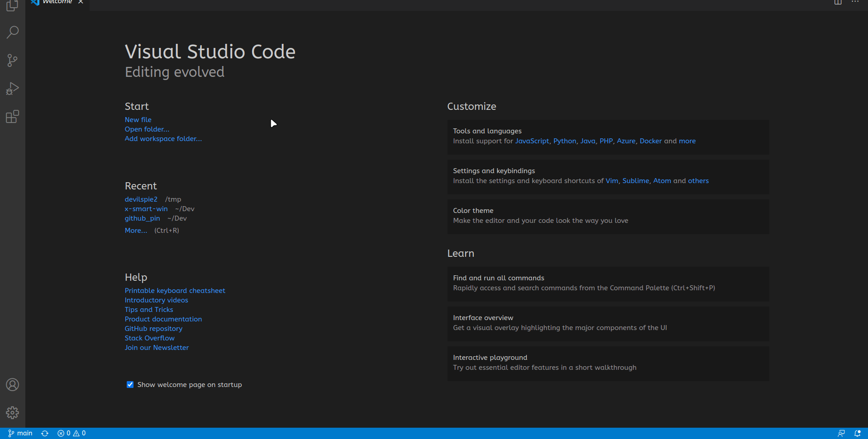868x439 pixels.
Task: Install Sublime keybindings link
Action: point(636,181)
